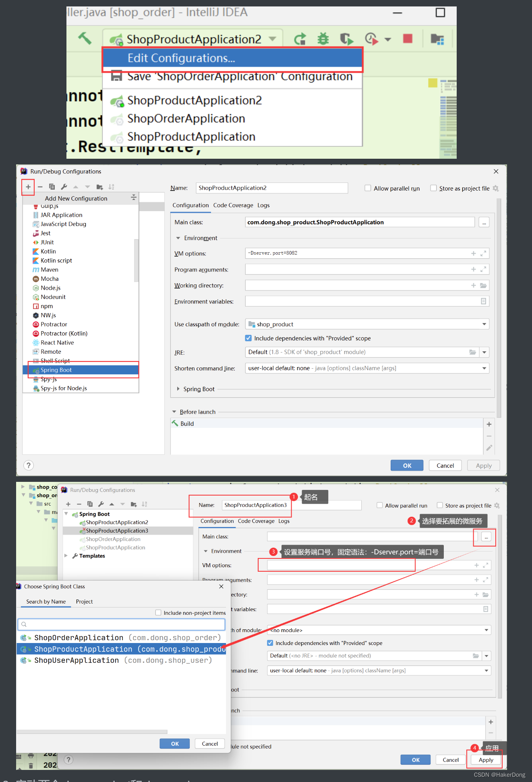Screen dimensions: 532x782
Task: Open the Logs tab in ShopProductApplication2 dialog
Action: pyautogui.click(x=263, y=205)
